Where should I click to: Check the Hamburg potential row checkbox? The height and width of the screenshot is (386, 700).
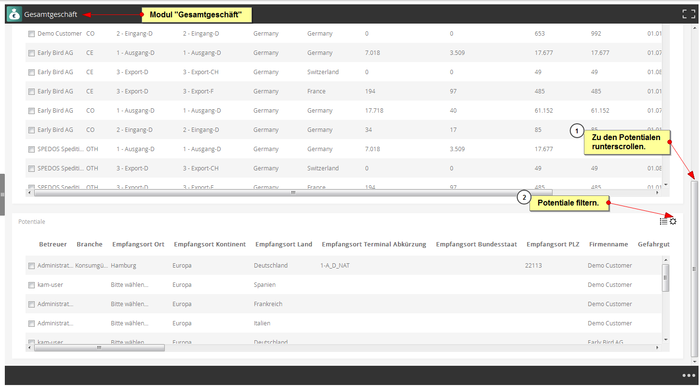pos(31,266)
